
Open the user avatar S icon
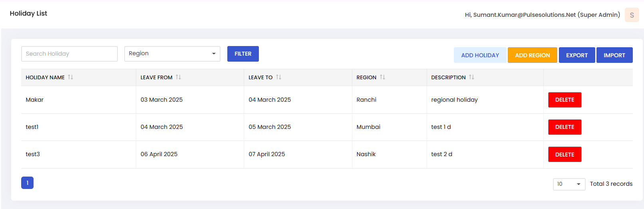pyautogui.click(x=632, y=15)
